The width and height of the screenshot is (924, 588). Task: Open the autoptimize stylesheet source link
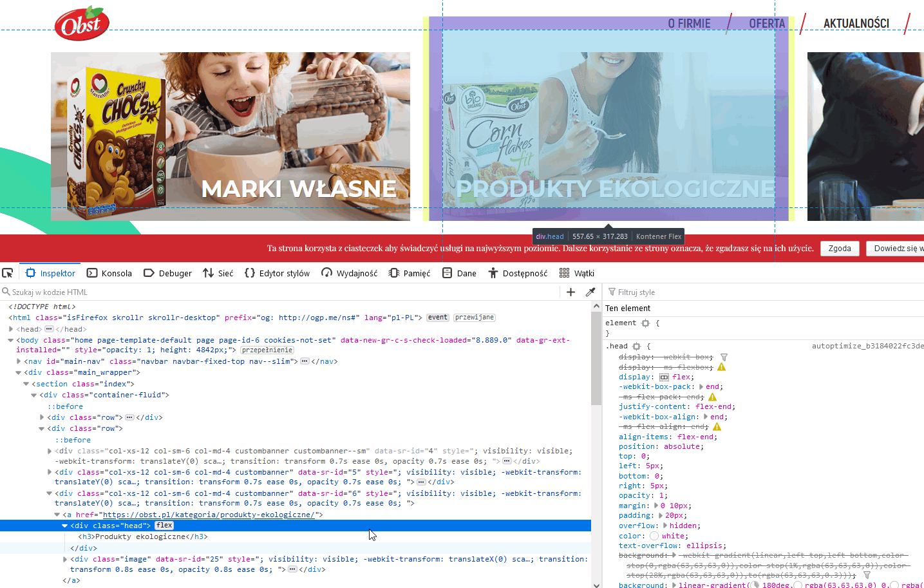click(x=868, y=346)
